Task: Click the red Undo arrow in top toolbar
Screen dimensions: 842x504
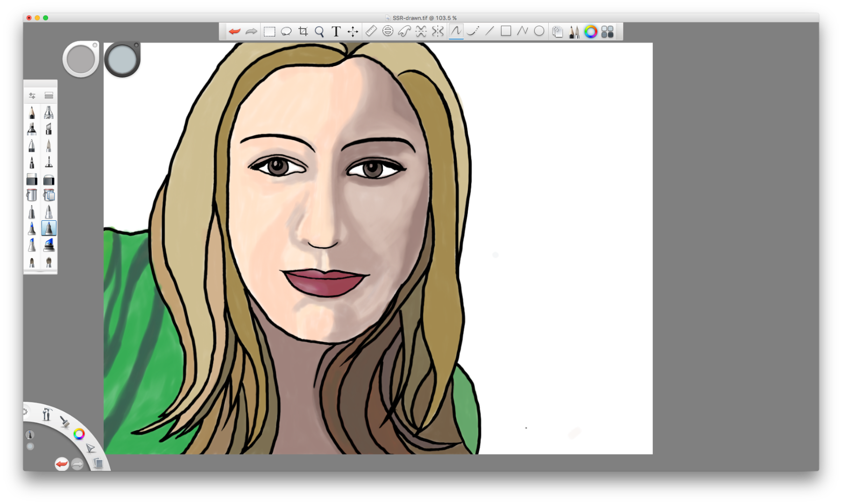Action: [x=234, y=31]
